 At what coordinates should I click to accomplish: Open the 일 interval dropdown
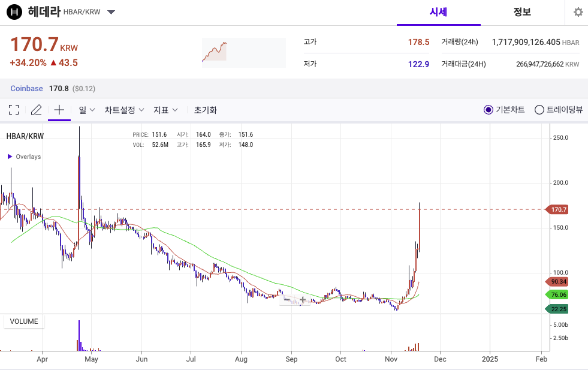point(87,110)
